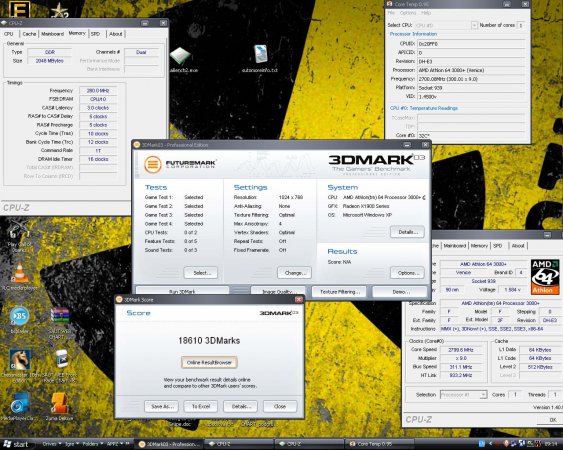This screenshot has height=450, width=563.
Task: Click the Core #0 temperature reading
Action: point(471,135)
